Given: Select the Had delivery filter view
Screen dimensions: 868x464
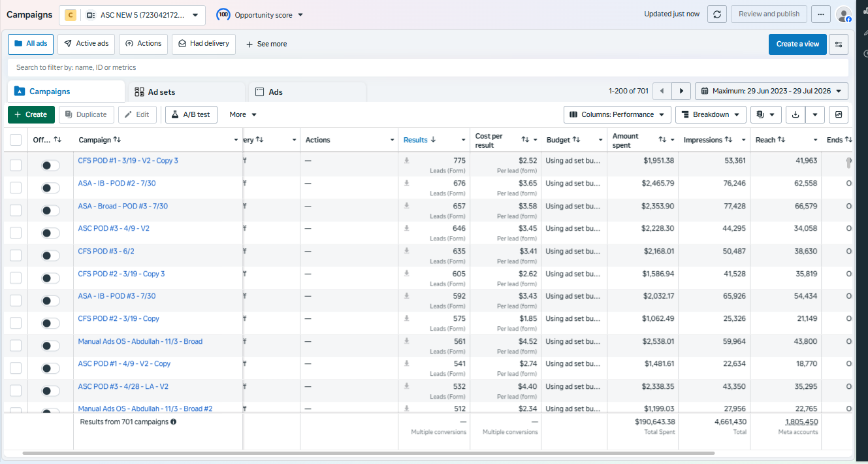Looking at the screenshot, I should [204, 44].
